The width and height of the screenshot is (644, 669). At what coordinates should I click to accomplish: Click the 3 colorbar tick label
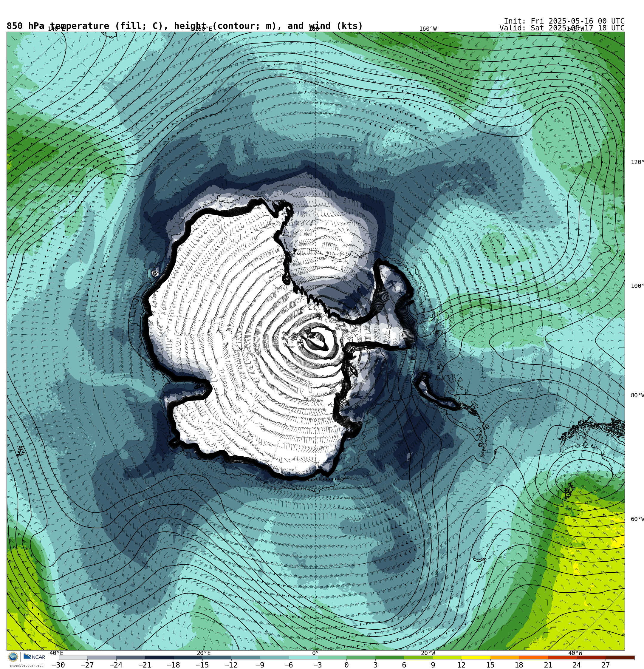tap(375, 665)
